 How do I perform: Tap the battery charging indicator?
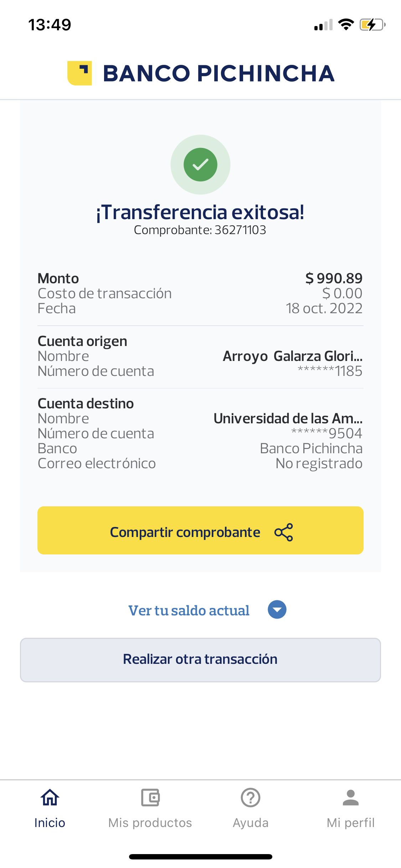[x=372, y=25]
